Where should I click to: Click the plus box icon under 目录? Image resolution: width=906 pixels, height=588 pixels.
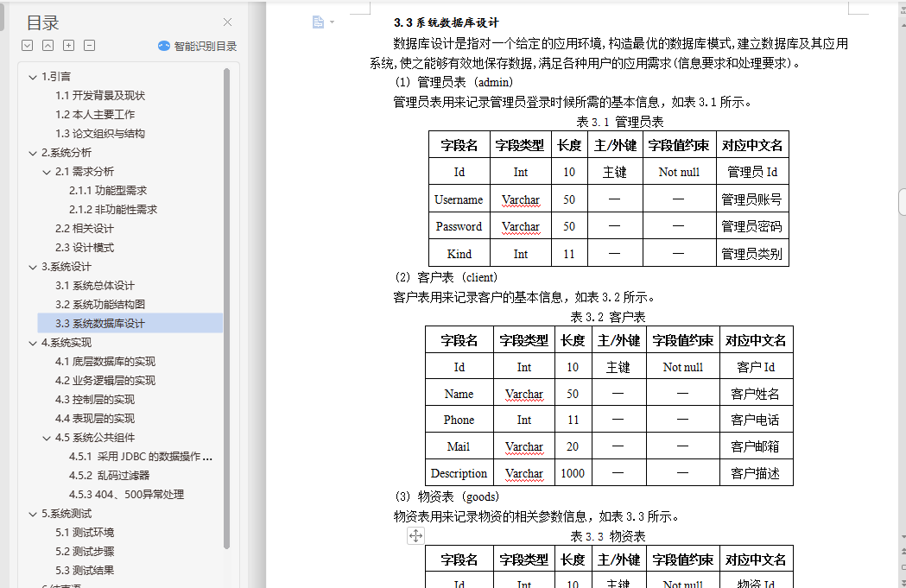tap(69, 46)
